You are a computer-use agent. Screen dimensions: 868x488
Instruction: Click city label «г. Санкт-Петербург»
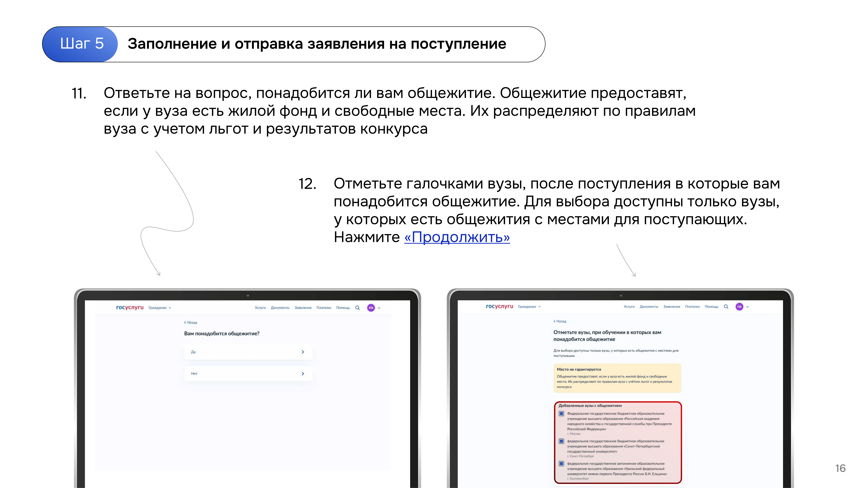click(x=581, y=456)
